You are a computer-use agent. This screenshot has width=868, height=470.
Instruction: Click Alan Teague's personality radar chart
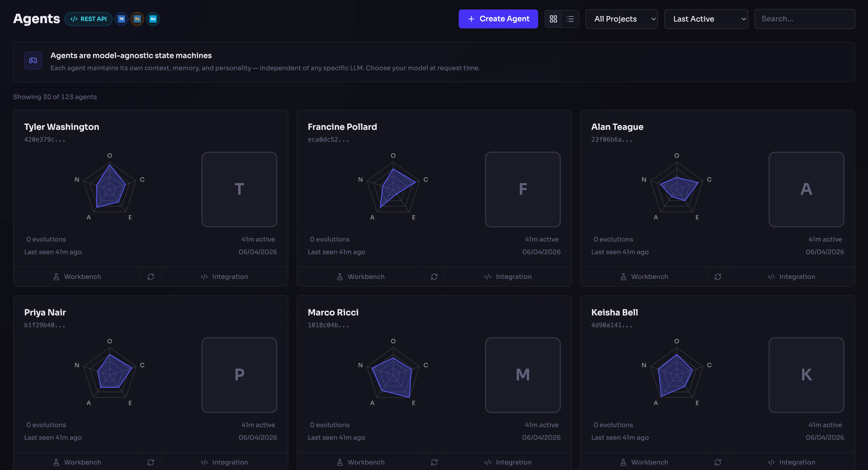677,188
